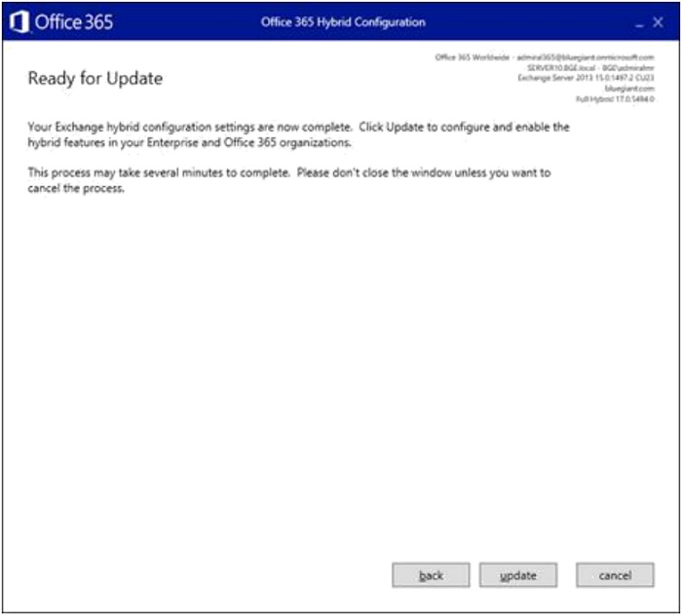Image resolution: width=682 pixels, height=616 pixels.
Task: Go back with the back button
Action: tap(431, 575)
